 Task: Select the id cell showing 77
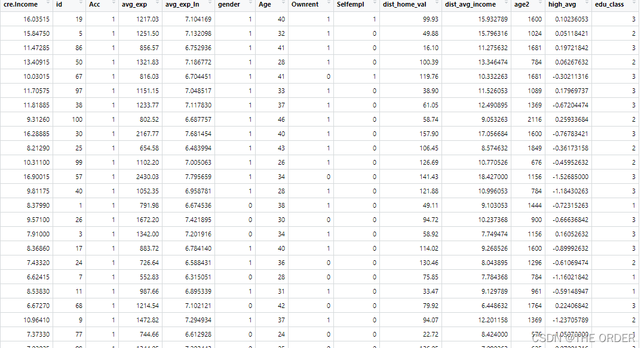[x=79, y=335]
